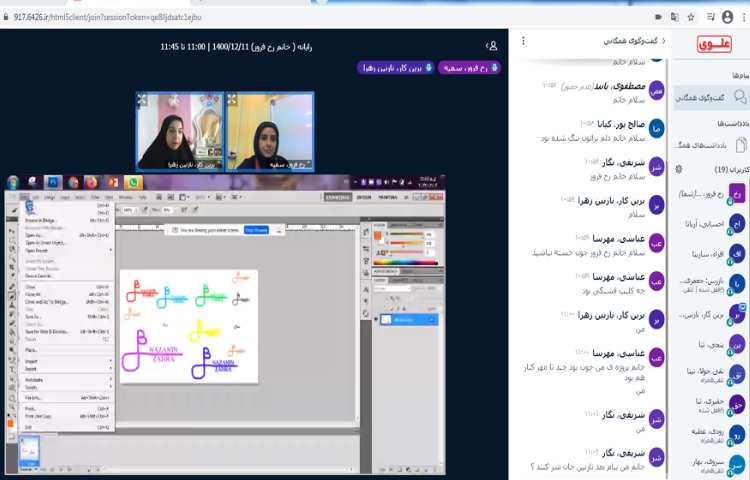750x480 pixels.
Task: Open the shared notes item
Action: pos(710,145)
